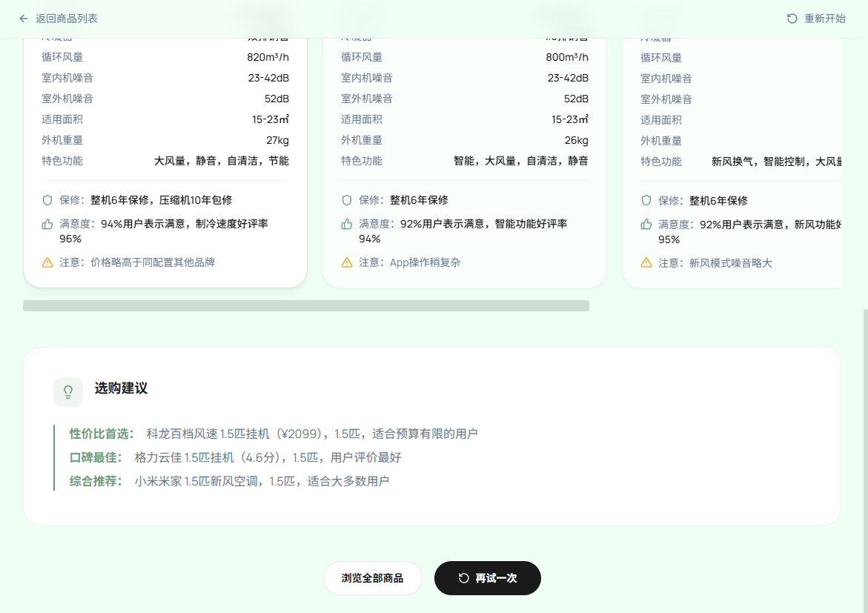Click the page vertical scrollbar
The width and height of the screenshot is (868, 613).
click(x=865, y=460)
